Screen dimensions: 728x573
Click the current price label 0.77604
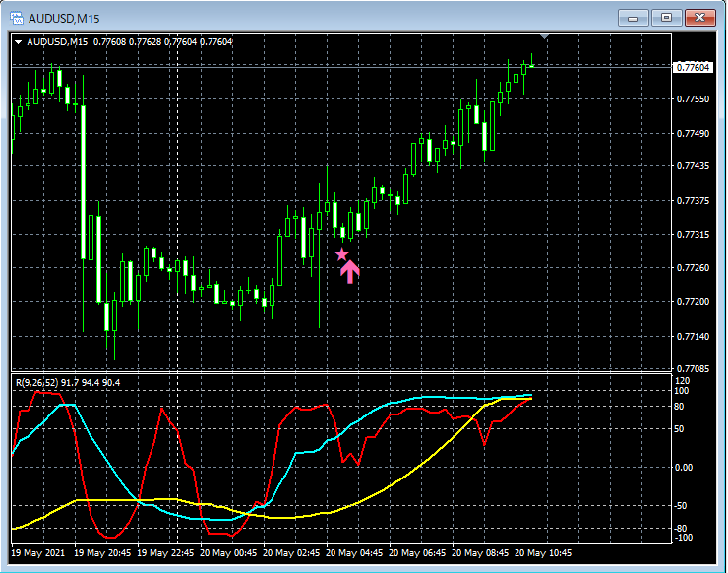click(x=693, y=67)
